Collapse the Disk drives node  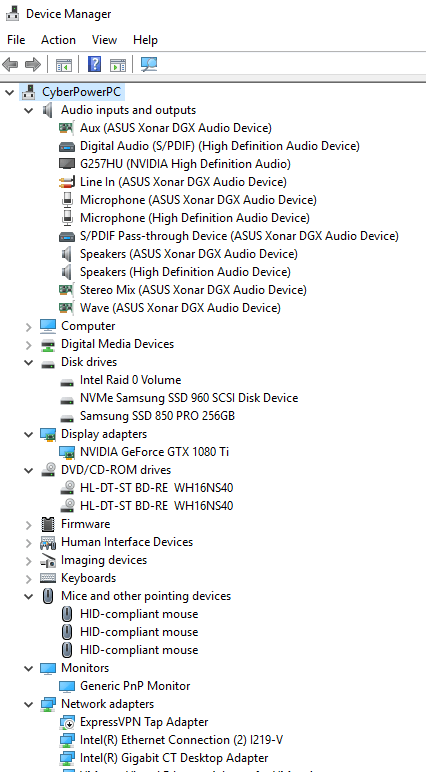(29, 362)
